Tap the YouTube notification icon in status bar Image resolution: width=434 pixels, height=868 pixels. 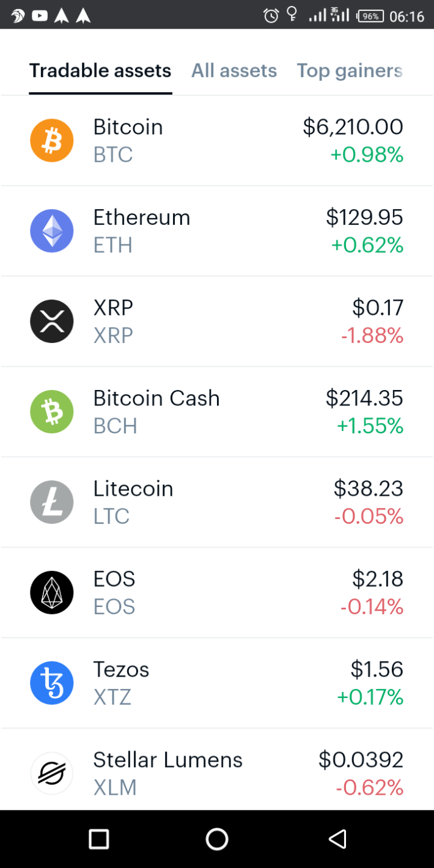point(40,15)
